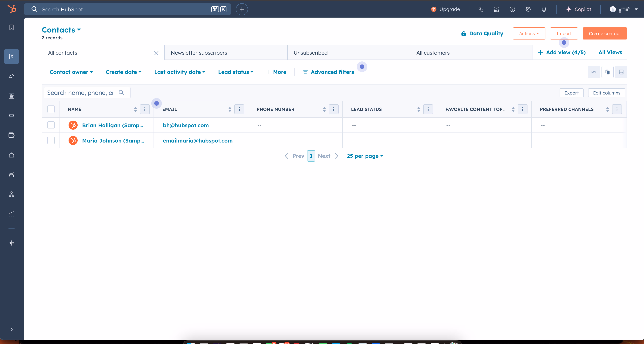Image resolution: width=644 pixels, height=344 pixels.
Task: Toggle the select-all contacts checkbox
Action: (x=51, y=109)
